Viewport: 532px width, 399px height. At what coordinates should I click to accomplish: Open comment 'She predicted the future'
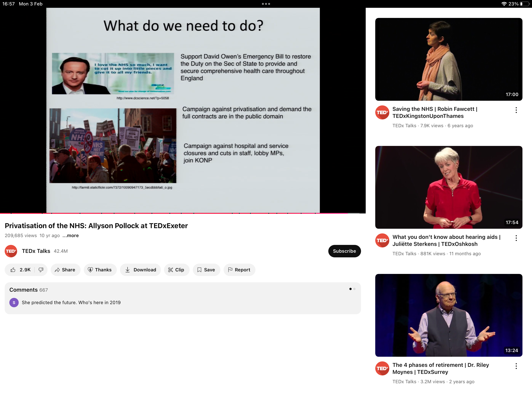(x=71, y=303)
